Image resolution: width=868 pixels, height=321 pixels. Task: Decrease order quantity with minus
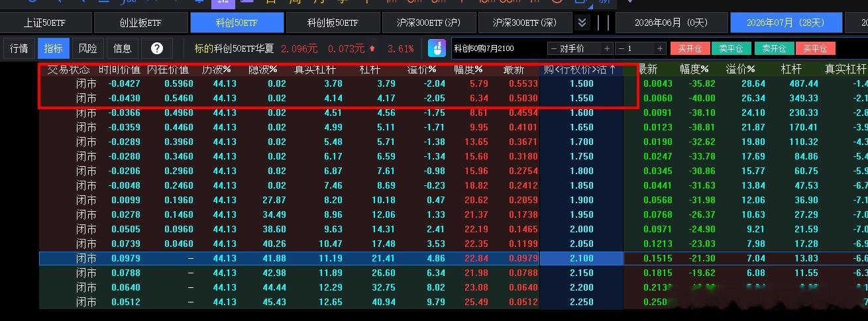tap(620, 48)
